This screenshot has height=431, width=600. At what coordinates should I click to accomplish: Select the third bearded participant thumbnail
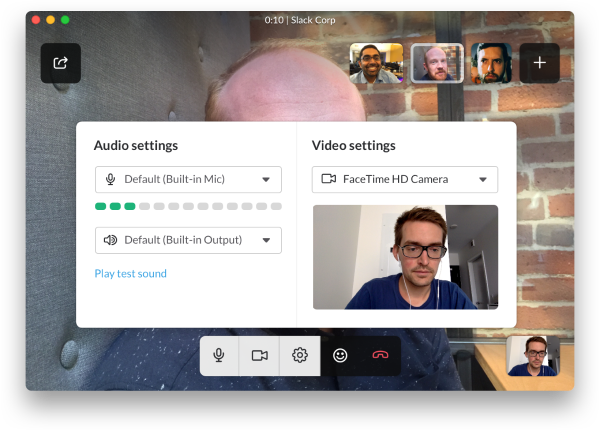pyautogui.click(x=491, y=63)
